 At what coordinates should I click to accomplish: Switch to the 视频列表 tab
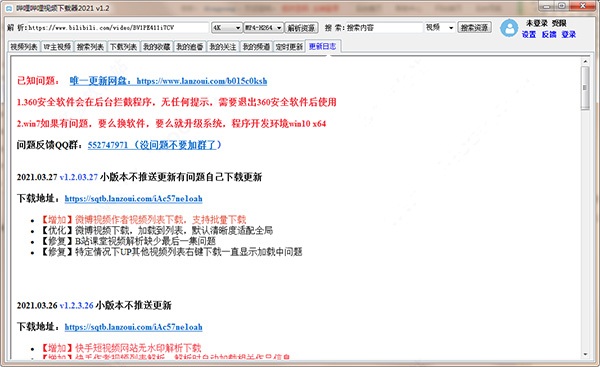(24, 47)
